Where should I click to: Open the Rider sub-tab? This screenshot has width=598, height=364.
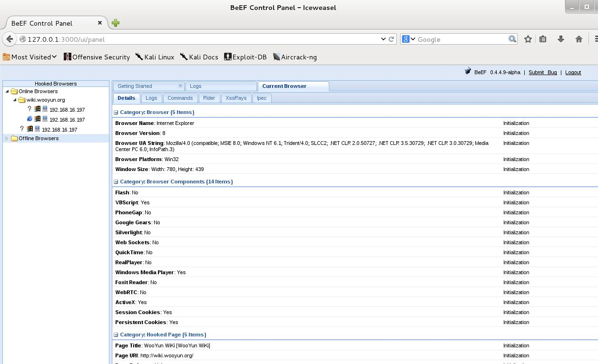point(209,98)
